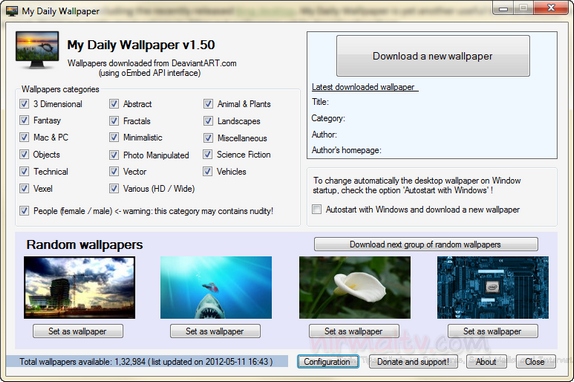Toggle the Vexel category
The width and height of the screenshot is (574, 382).
(x=24, y=188)
